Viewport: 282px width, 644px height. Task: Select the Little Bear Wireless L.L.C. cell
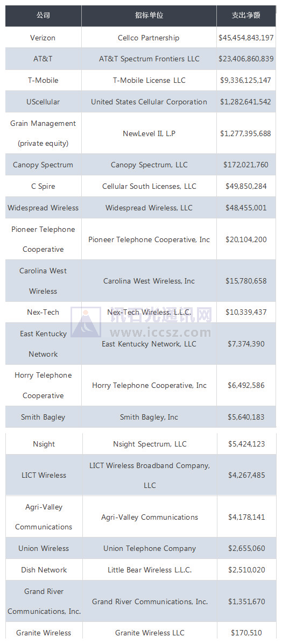coord(150,570)
